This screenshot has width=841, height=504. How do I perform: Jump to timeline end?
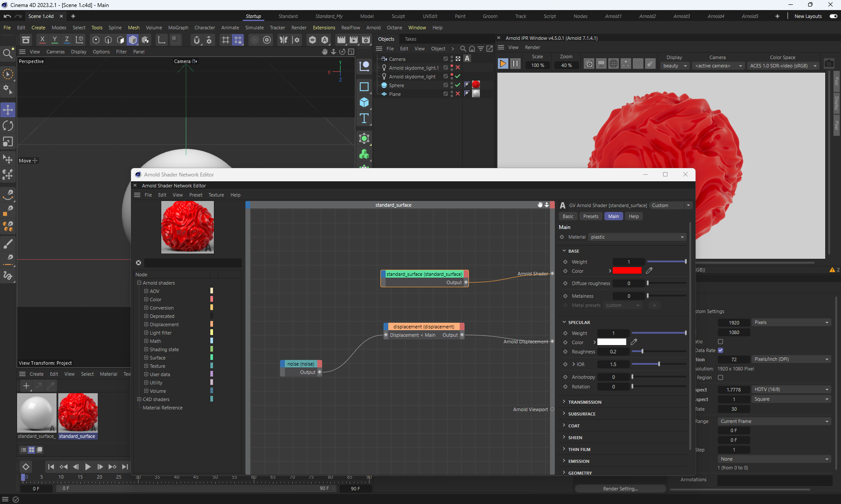tap(125, 467)
